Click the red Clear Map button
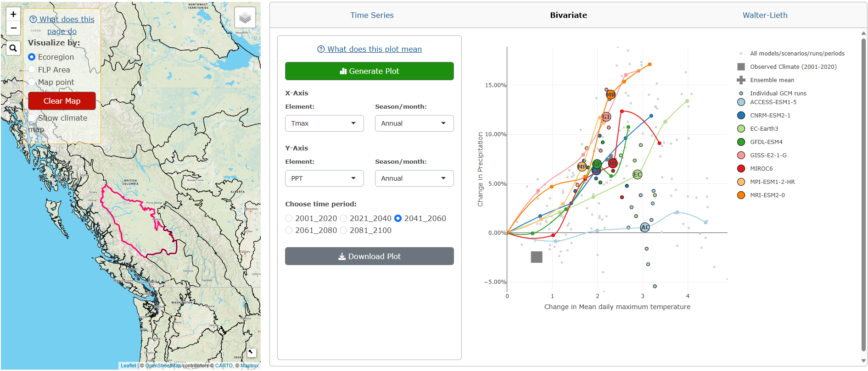868x371 pixels. coord(62,101)
